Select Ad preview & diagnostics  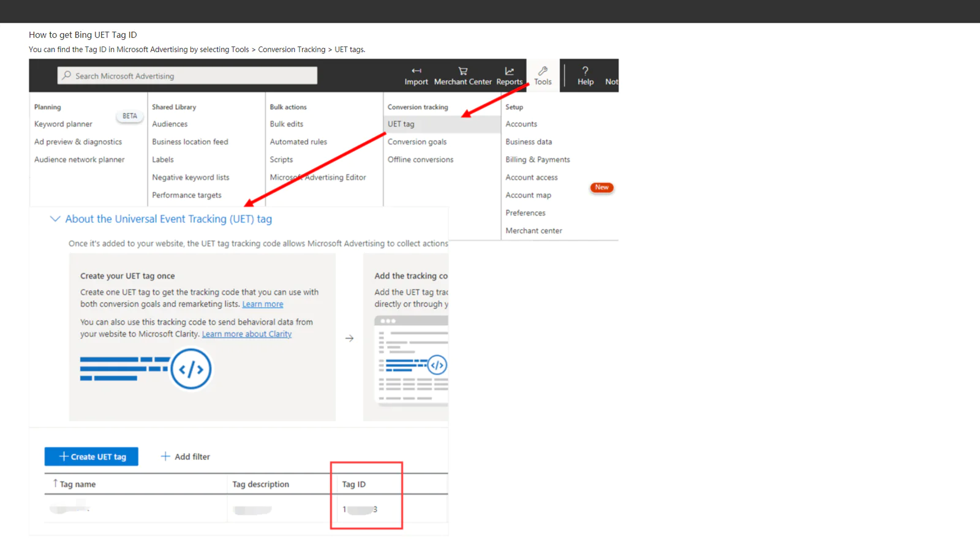(x=78, y=141)
